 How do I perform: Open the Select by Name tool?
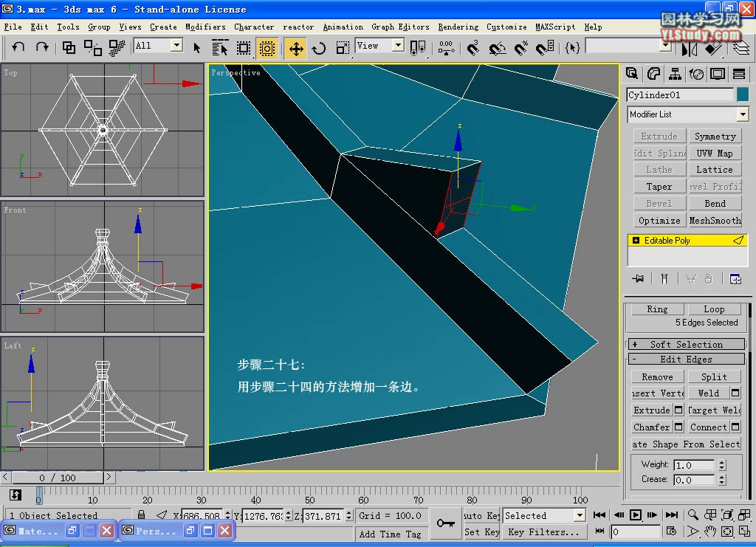pyautogui.click(x=220, y=48)
